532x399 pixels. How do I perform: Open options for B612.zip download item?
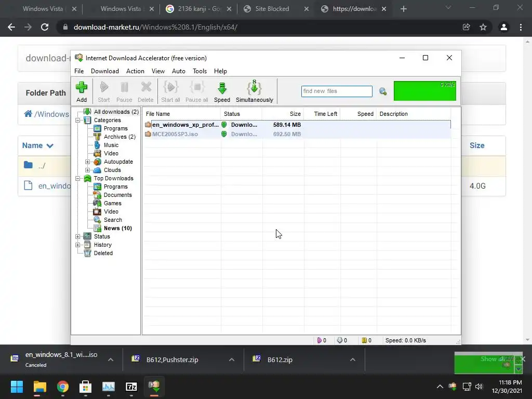(353, 360)
